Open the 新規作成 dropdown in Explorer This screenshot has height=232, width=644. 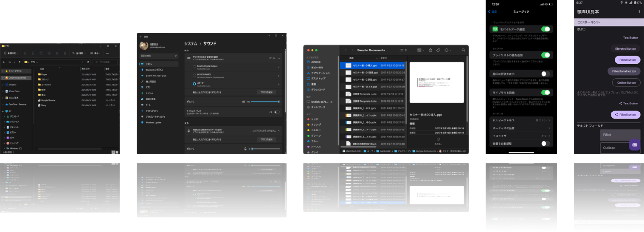(11, 53)
